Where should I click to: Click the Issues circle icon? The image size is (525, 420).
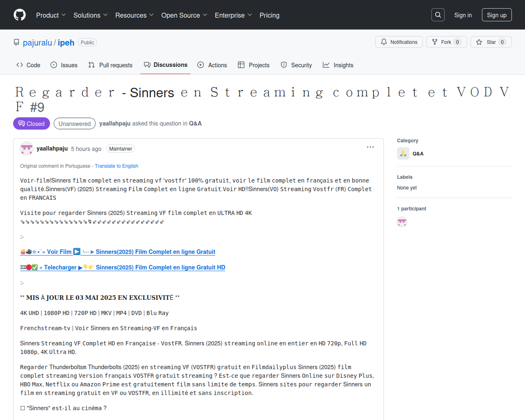54,65
